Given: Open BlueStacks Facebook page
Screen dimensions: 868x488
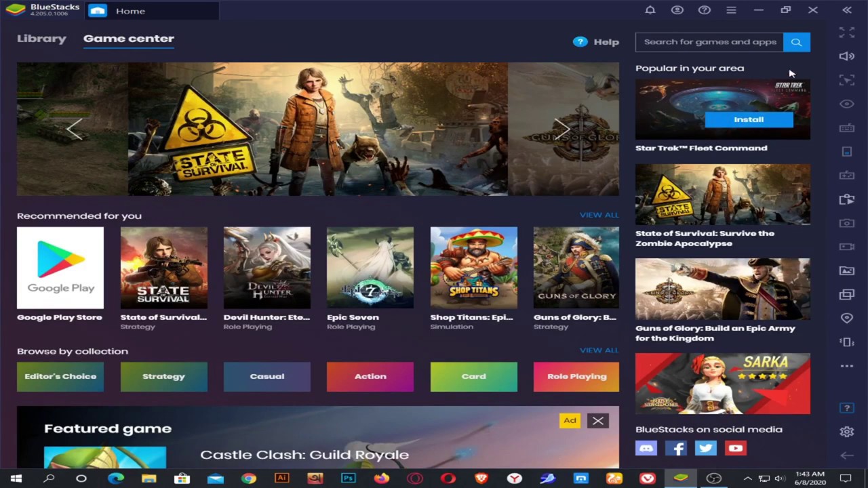Looking at the screenshot, I should click(x=676, y=448).
